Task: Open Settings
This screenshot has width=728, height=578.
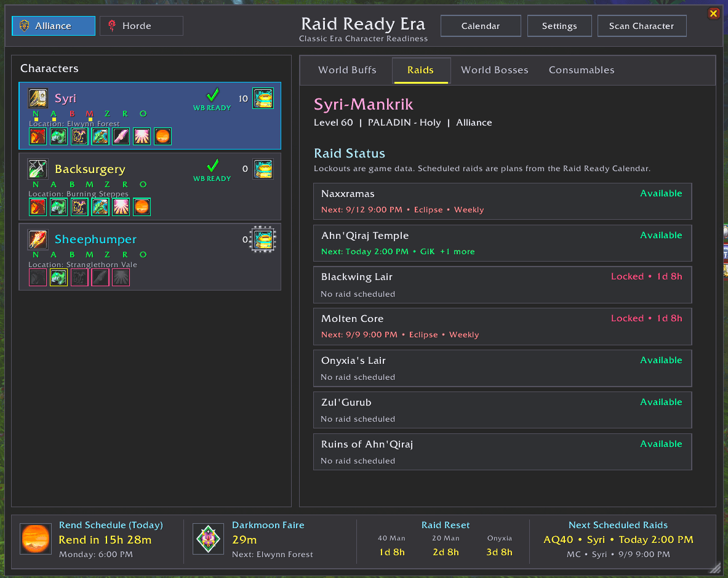Action: pyautogui.click(x=559, y=26)
